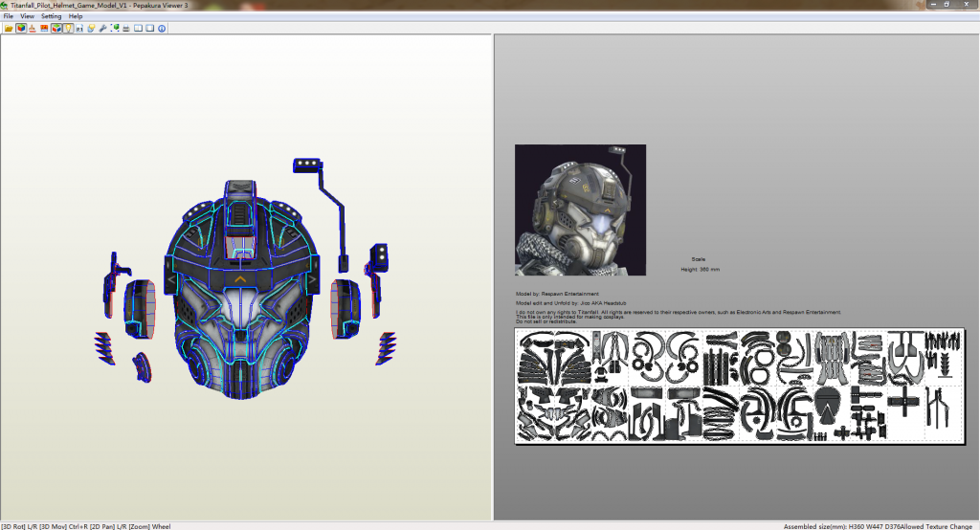Open the Help menu
The image size is (980, 530).
tap(76, 16)
